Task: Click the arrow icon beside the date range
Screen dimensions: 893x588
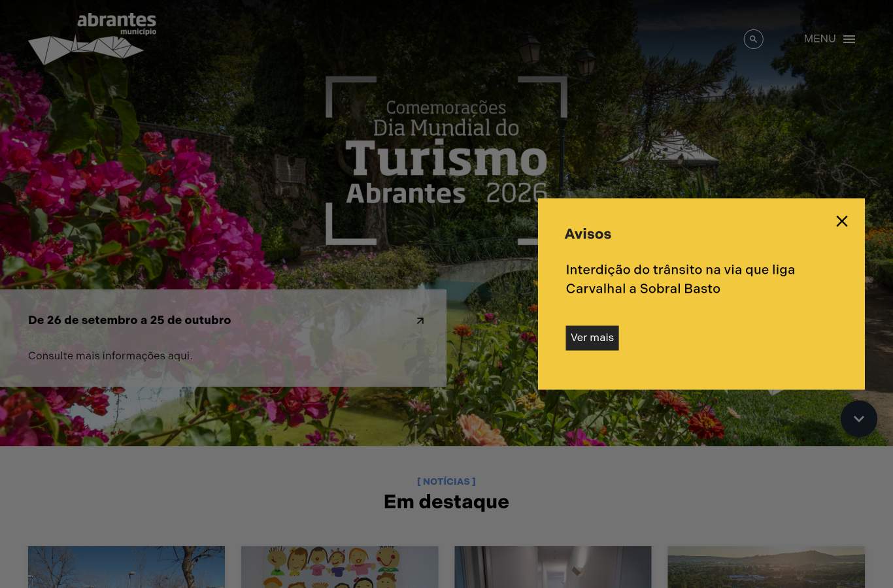Action: 420,321
